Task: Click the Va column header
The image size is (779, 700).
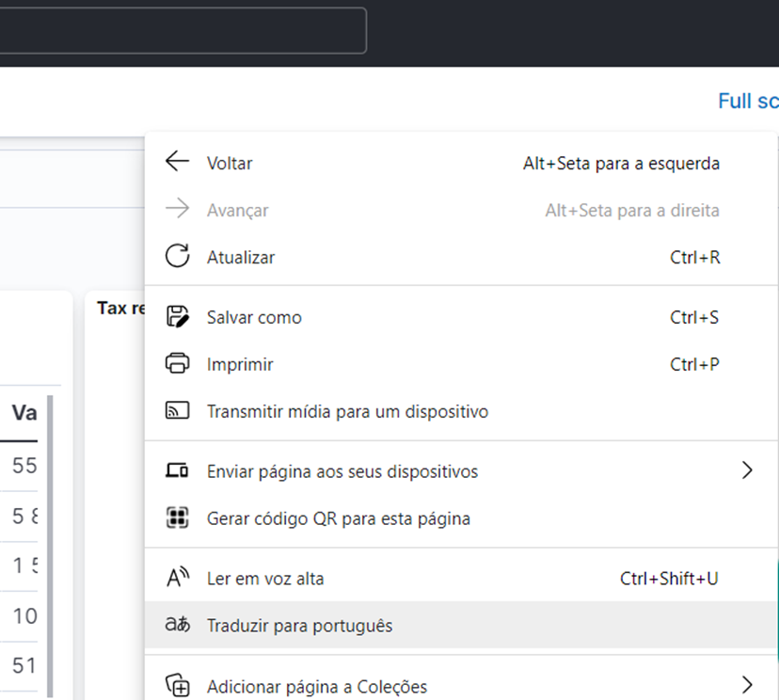Action: pos(24,413)
